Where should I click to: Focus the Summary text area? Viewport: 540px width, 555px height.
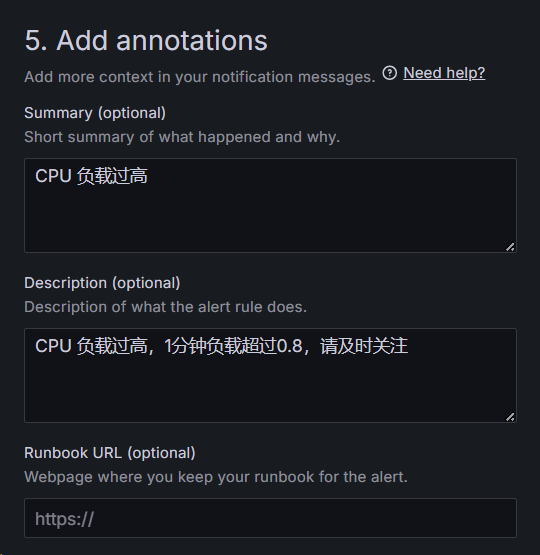270,205
